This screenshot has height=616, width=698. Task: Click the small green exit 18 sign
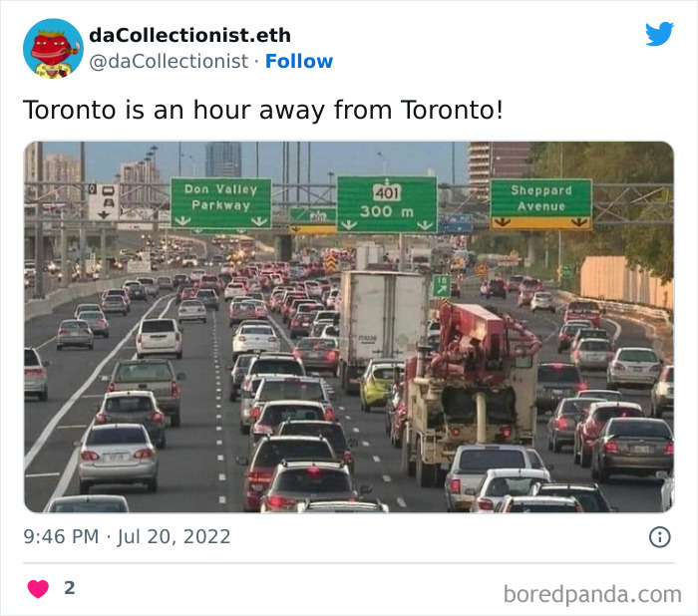pos(441,286)
